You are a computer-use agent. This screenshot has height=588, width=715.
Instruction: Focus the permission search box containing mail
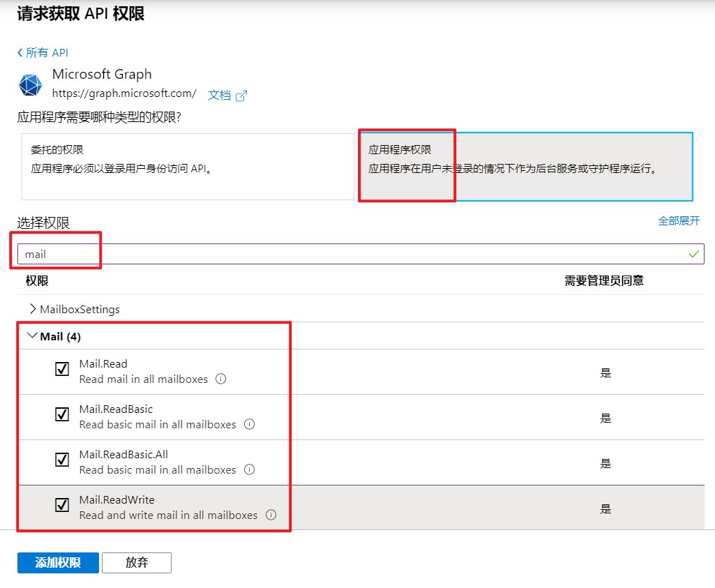tap(361, 254)
